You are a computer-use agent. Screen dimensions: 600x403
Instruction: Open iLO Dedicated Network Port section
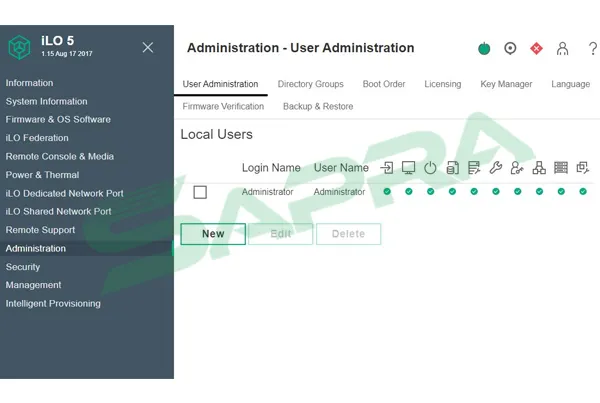click(x=65, y=193)
